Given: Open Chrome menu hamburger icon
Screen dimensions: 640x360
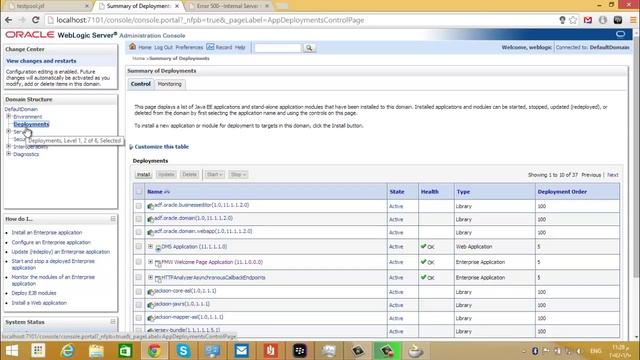Looking at the screenshot, I should pyautogui.click(x=633, y=20).
